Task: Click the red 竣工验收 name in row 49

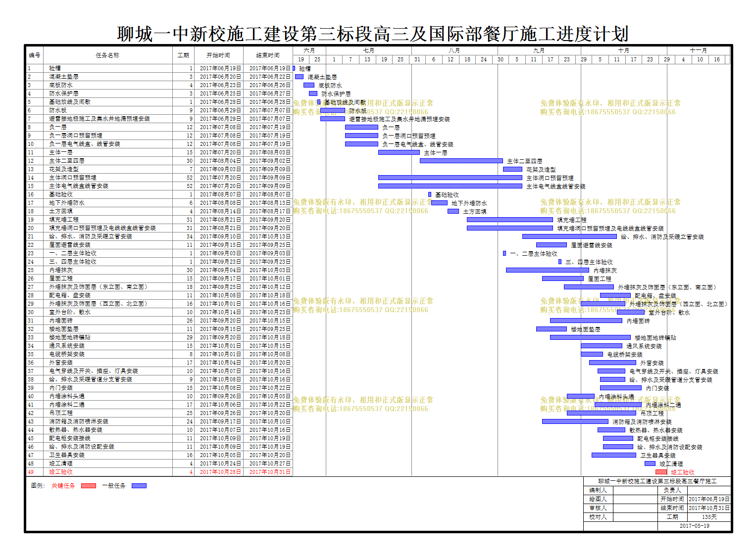Action: pos(61,472)
